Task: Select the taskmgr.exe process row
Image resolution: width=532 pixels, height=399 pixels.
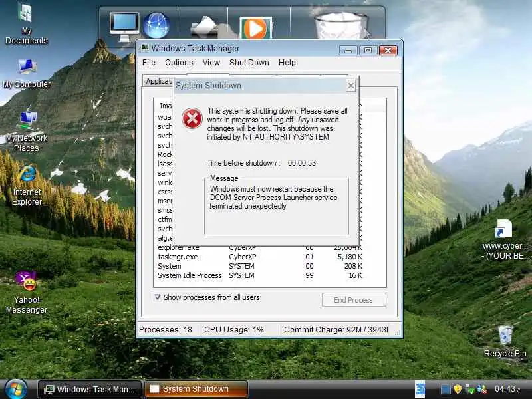Action: (x=260, y=257)
